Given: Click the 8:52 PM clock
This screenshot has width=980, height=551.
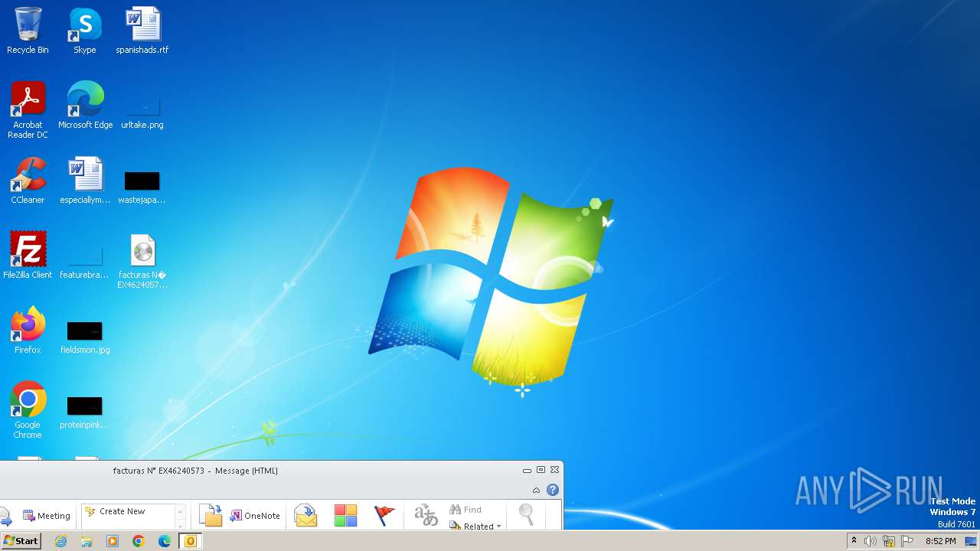Looking at the screenshot, I should 940,541.
